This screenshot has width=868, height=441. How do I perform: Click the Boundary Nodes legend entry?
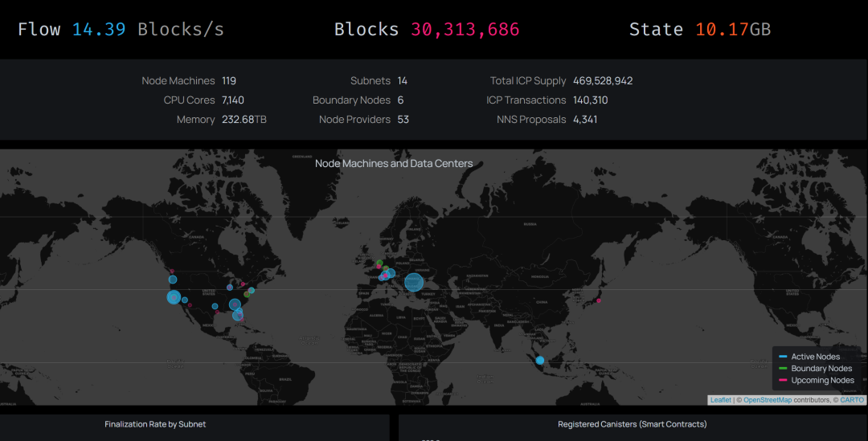click(x=821, y=369)
